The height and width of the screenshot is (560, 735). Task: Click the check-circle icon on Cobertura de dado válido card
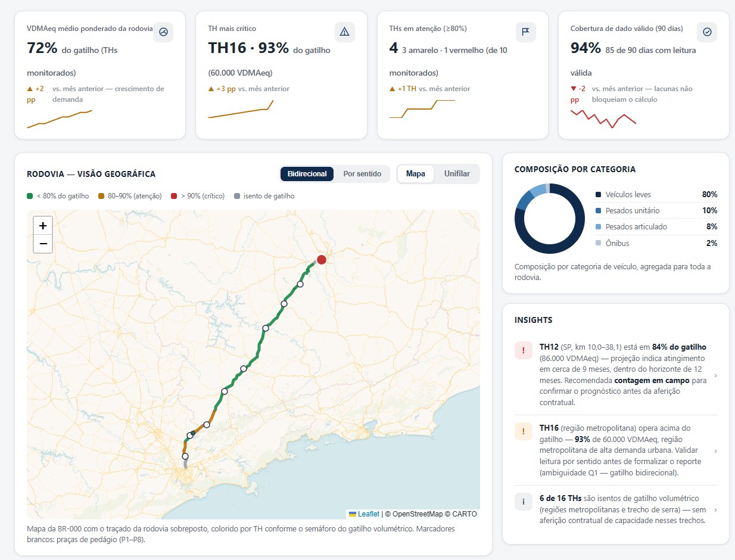coord(707,32)
